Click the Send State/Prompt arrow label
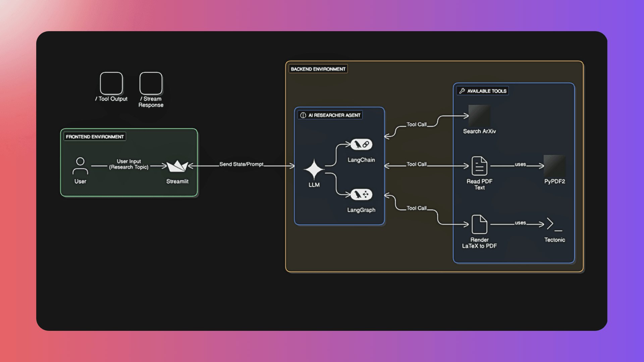Viewport: 644px width, 362px height. 241,164
